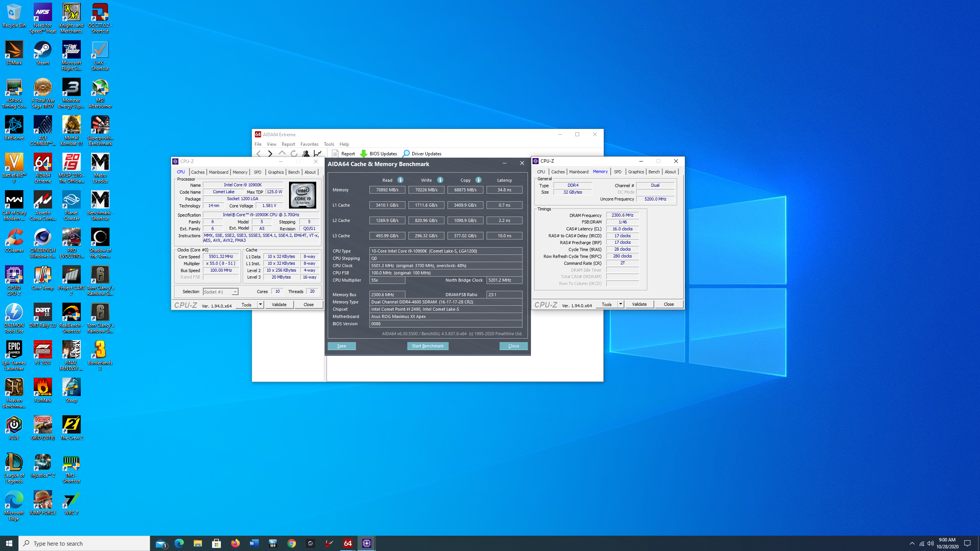Open the Firefox taskbar icon
The width and height of the screenshot is (980, 551).
pos(235,543)
